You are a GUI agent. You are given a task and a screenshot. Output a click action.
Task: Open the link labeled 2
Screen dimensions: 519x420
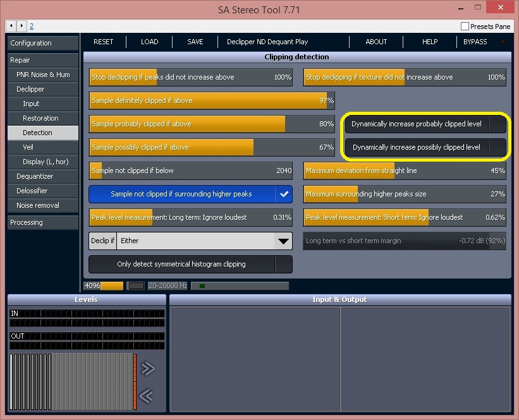[32, 26]
